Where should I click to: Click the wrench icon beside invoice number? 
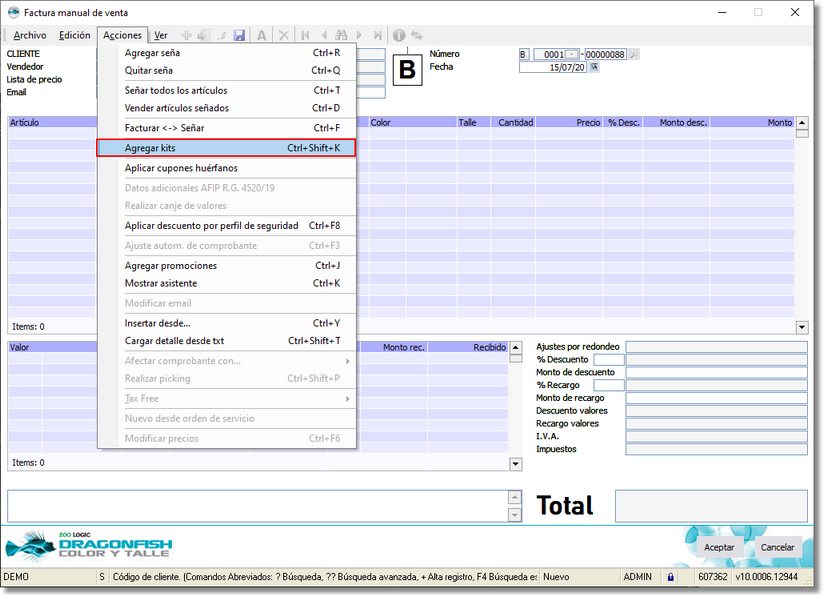tap(634, 54)
